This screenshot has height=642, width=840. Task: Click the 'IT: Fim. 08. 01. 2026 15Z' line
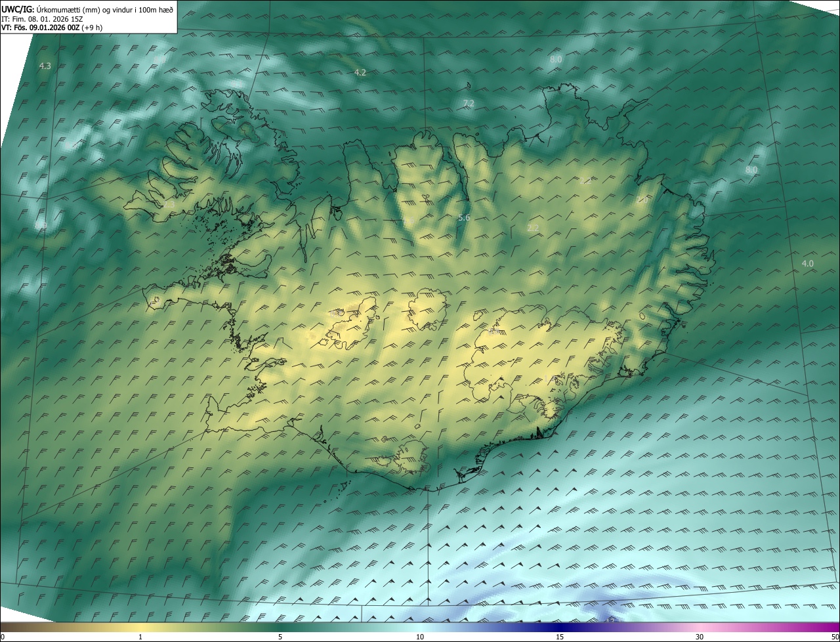pos(42,18)
